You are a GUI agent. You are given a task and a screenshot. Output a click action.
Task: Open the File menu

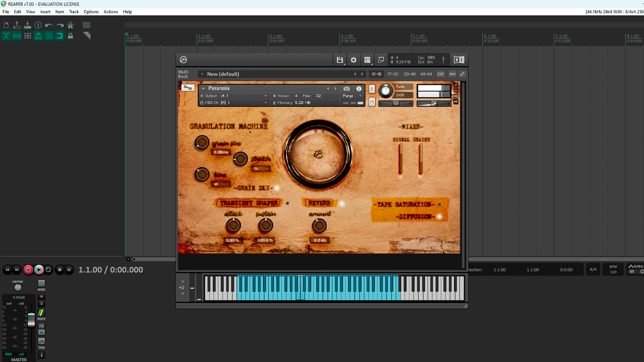tap(6, 12)
